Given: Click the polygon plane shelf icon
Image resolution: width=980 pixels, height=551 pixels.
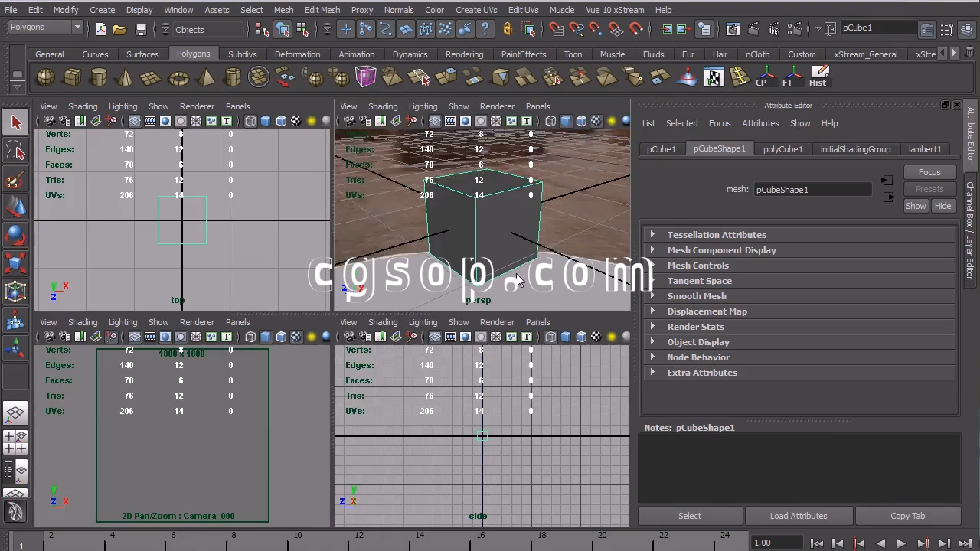Looking at the screenshot, I should tap(152, 78).
